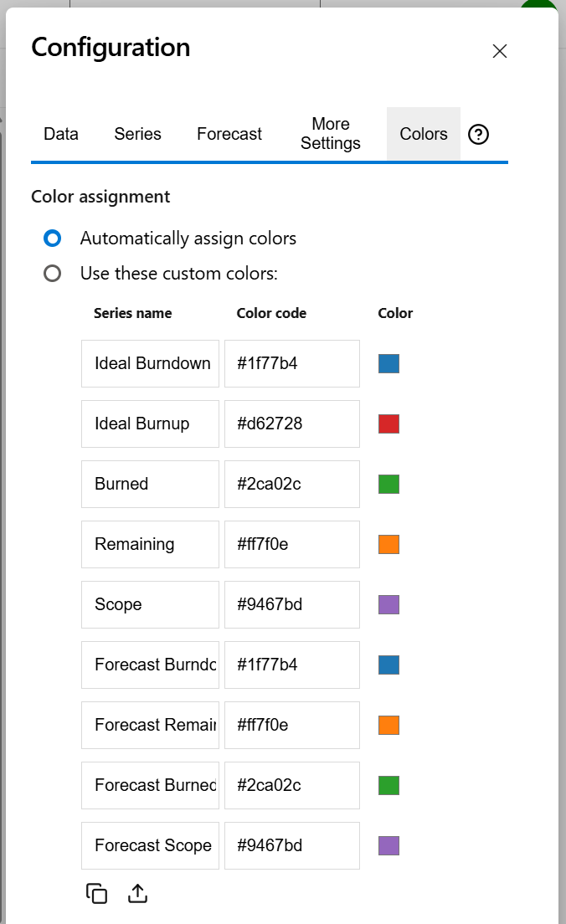Select Automatically assign colors option
The image size is (566, 924).
tap(52, 239)
